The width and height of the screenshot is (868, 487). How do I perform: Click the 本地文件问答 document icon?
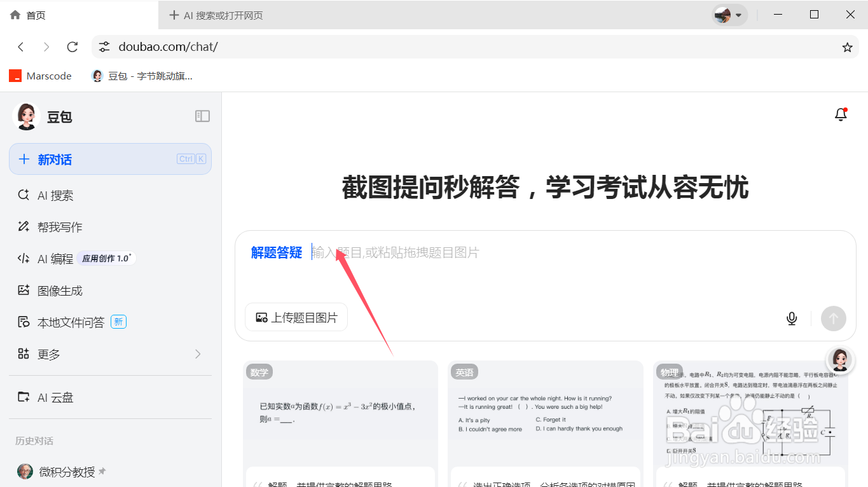pos(24,322)
